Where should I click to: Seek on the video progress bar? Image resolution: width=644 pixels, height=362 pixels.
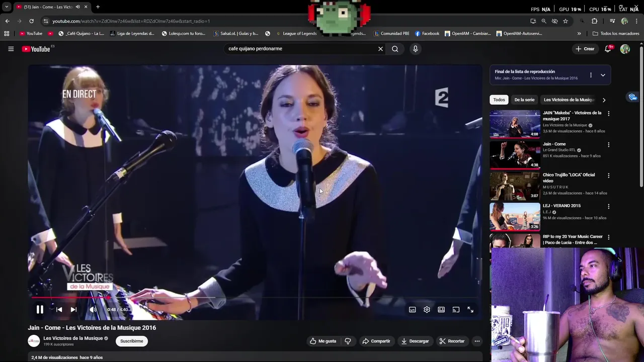tap(255, 298)
